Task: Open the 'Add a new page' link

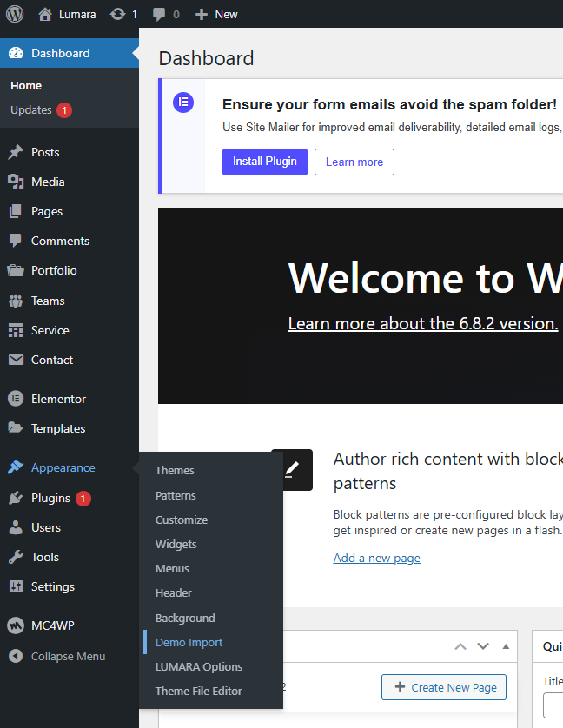Action: point(376,558)
